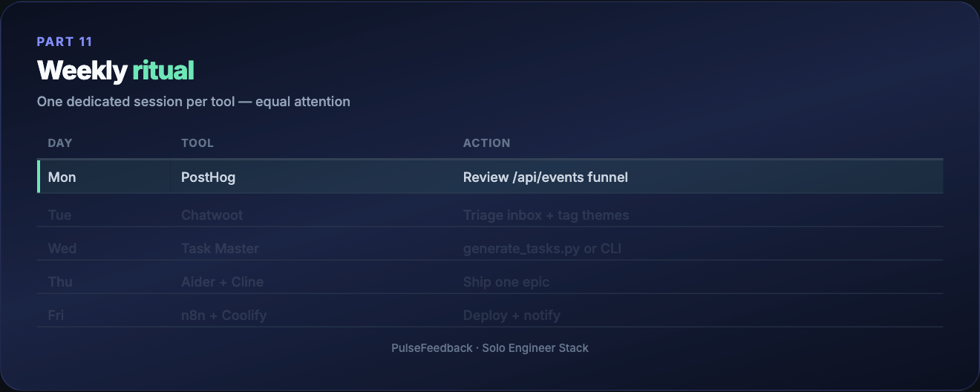980x392 pixels.
Task: Click the 'Deploy + notify' action
Action: (x=512, y=316)
